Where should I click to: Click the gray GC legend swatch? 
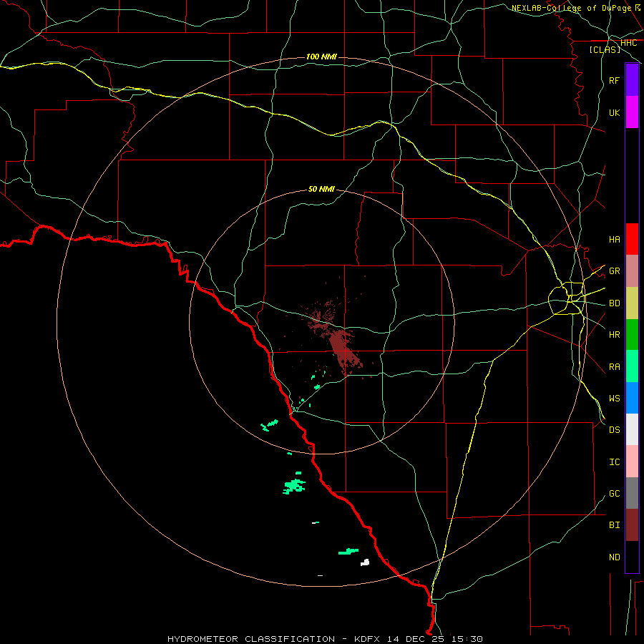coord(632,493)
